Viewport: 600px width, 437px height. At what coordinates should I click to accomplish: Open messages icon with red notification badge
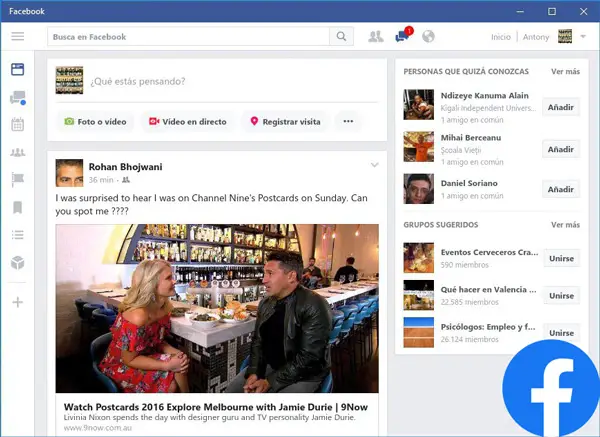click(402, 37)
